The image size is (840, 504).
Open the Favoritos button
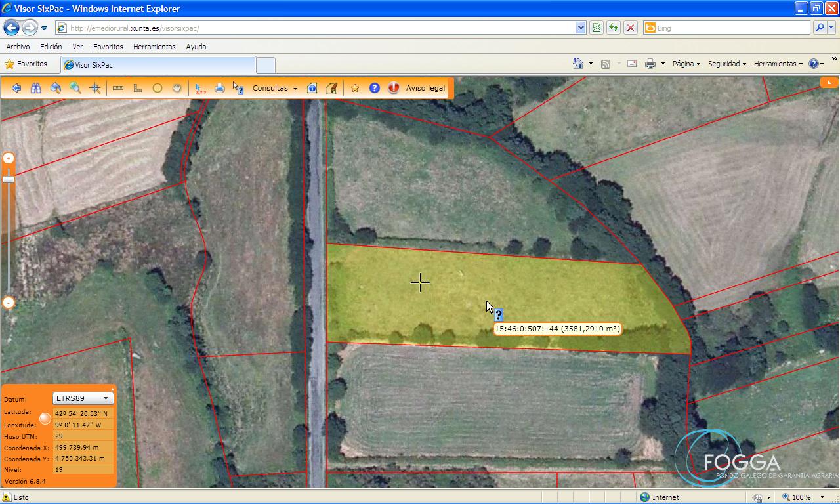pyautogui.click(x=26, y=64)
